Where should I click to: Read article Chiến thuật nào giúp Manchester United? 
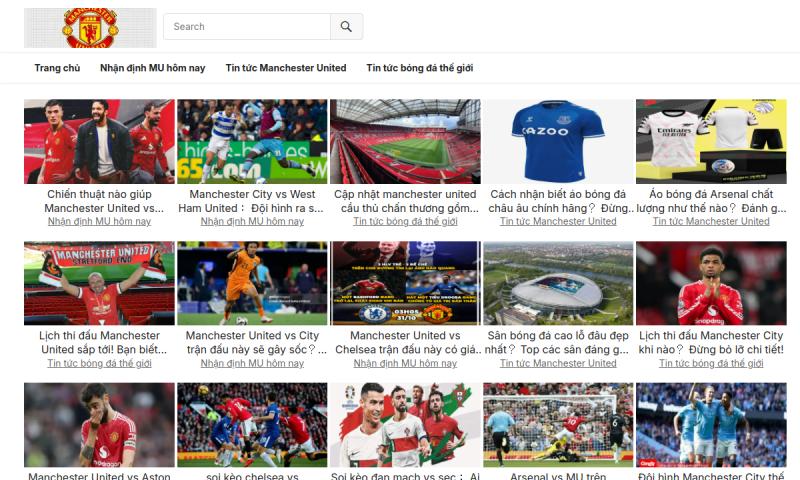coord(104,201)
